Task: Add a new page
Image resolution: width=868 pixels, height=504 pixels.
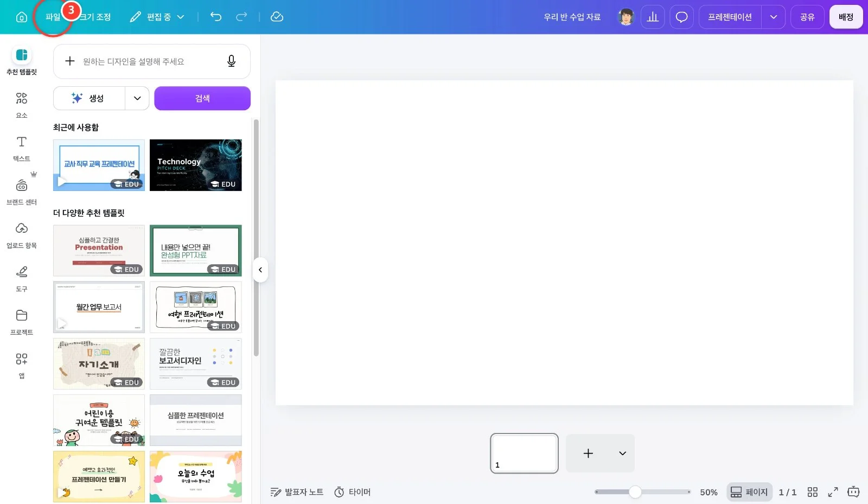Action: point(588,453)
